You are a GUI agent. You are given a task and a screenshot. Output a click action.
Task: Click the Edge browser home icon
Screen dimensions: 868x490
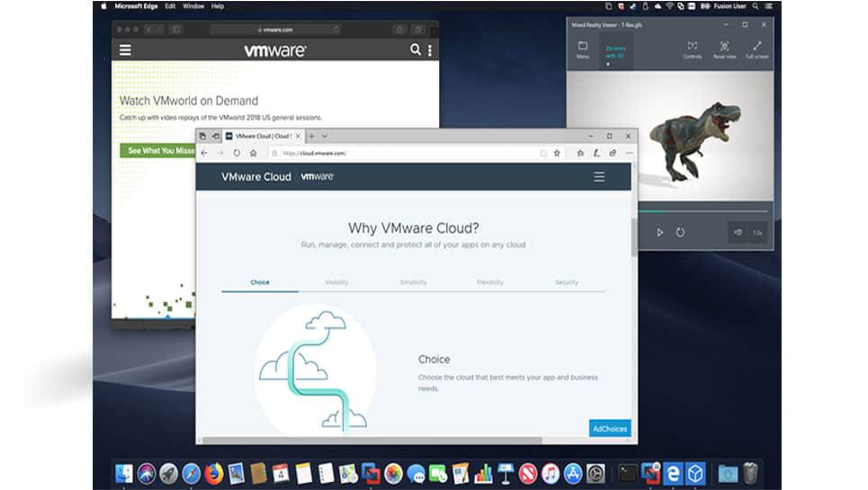pos(253,153)
